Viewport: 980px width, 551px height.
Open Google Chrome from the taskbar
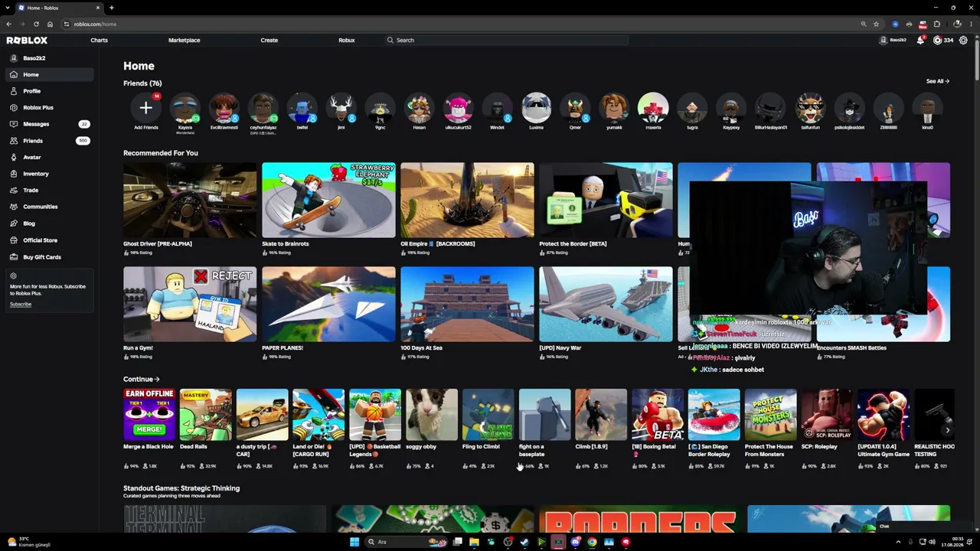point(592,542)
